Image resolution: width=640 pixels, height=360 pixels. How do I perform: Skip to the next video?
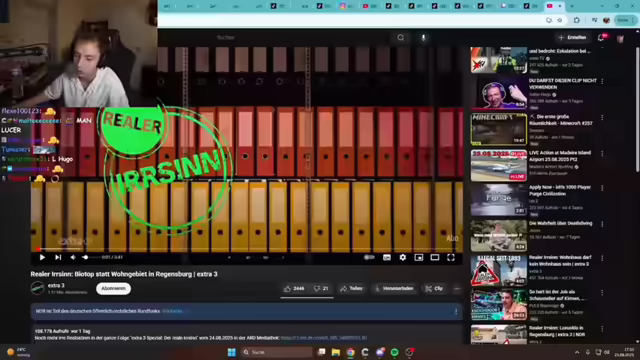(x=58, y=258)
